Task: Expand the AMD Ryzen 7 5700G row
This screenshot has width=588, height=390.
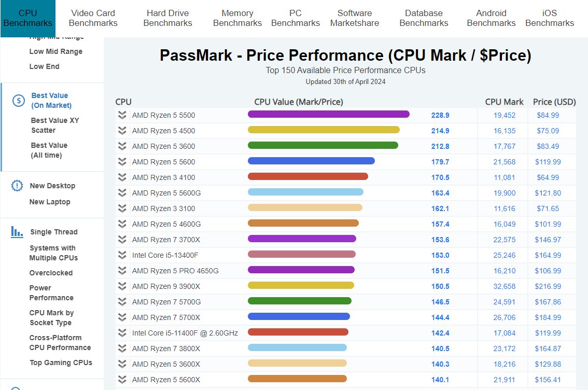Action: point(122,302)
